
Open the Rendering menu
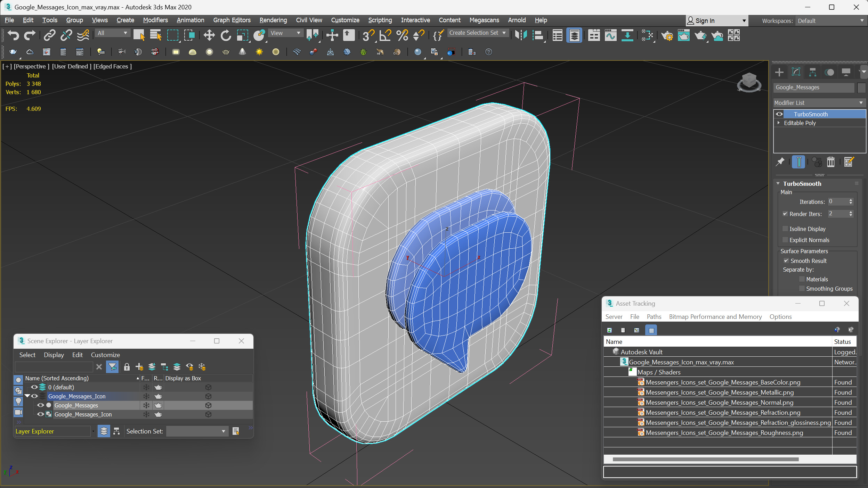coord(273,20)
